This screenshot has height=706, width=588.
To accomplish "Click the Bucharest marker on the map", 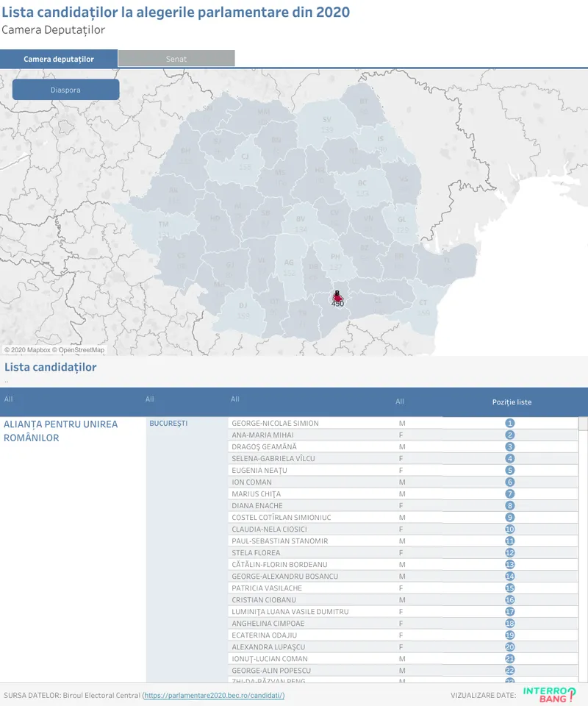I will coord(337,296).
